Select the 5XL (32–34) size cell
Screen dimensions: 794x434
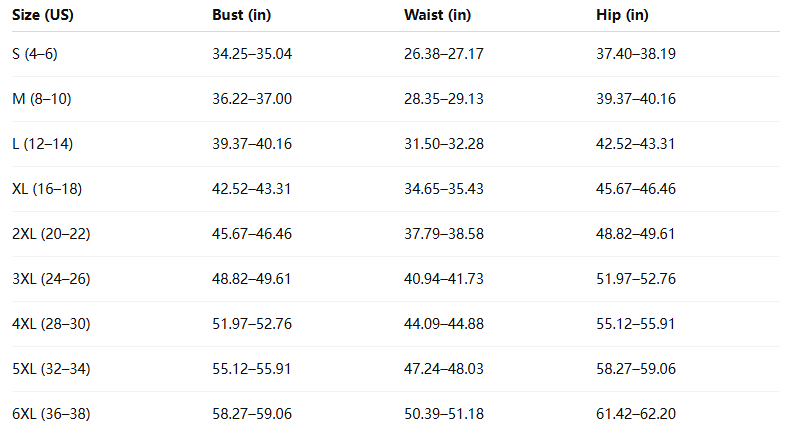click(x=51, y=369)
